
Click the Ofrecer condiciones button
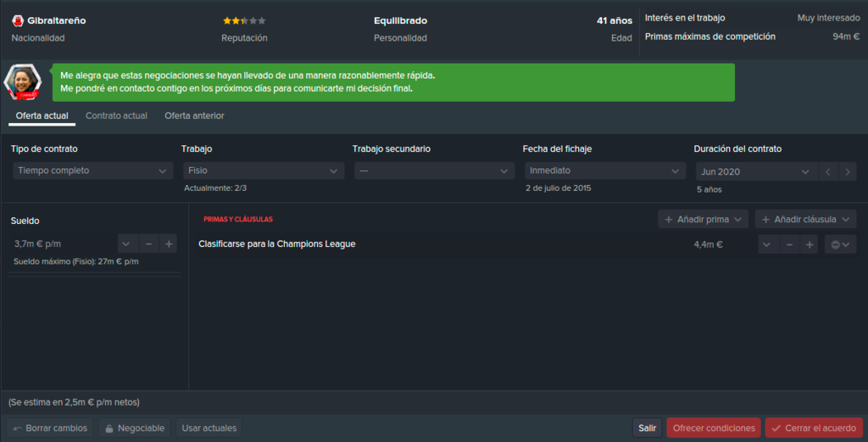tap(714, 428)
